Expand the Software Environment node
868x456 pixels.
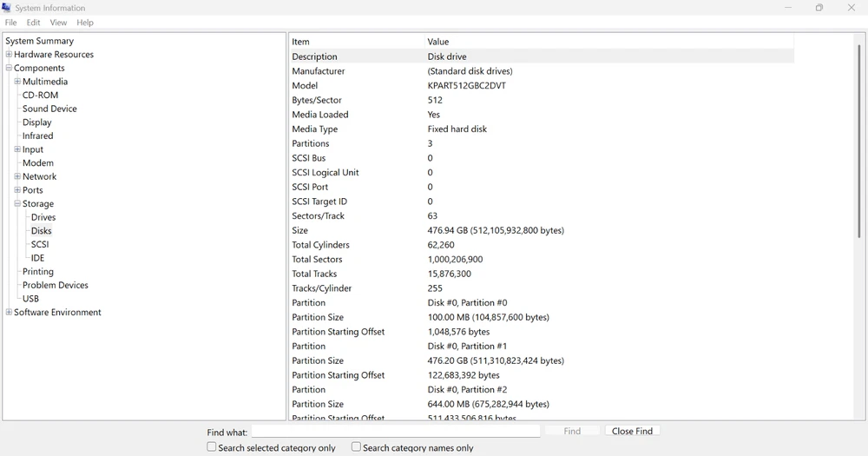9,313
